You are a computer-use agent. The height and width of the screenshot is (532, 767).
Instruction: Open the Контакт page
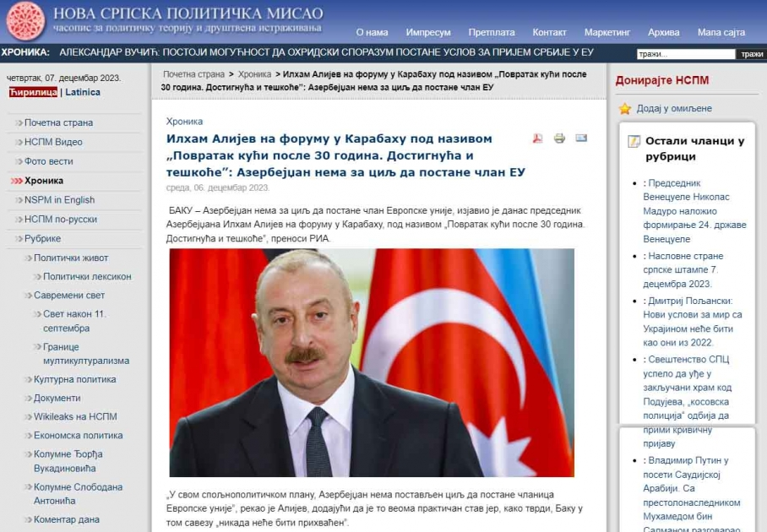click(x=549, y=32)
